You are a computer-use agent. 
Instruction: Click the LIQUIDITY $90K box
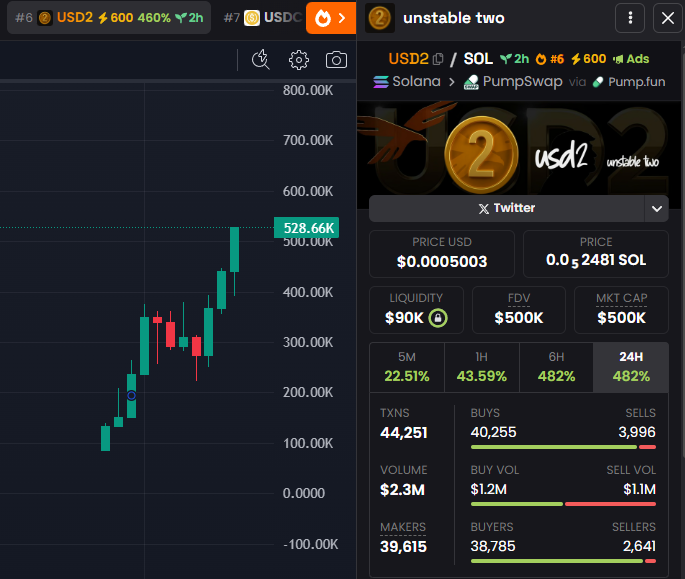coord(416,310)
